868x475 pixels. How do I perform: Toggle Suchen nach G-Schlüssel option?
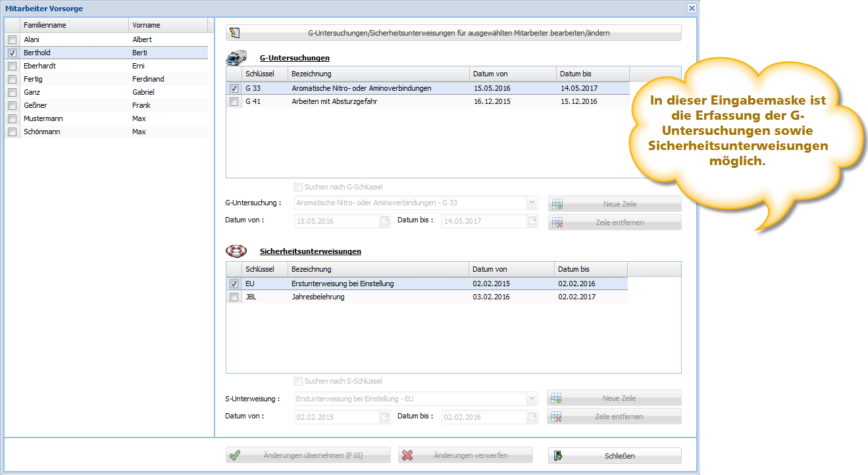[x=299, y=187]
